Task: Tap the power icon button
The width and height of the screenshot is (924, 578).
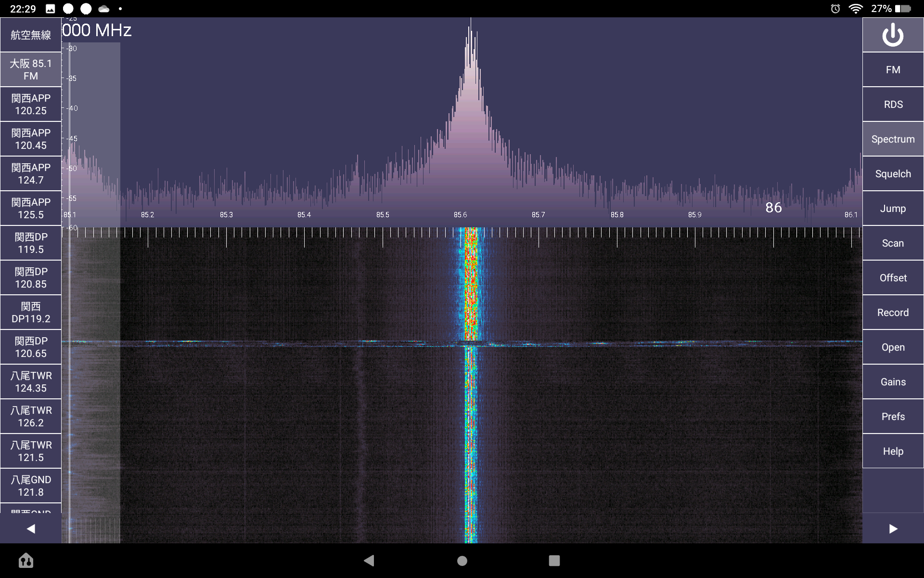Action: point(893,35)
